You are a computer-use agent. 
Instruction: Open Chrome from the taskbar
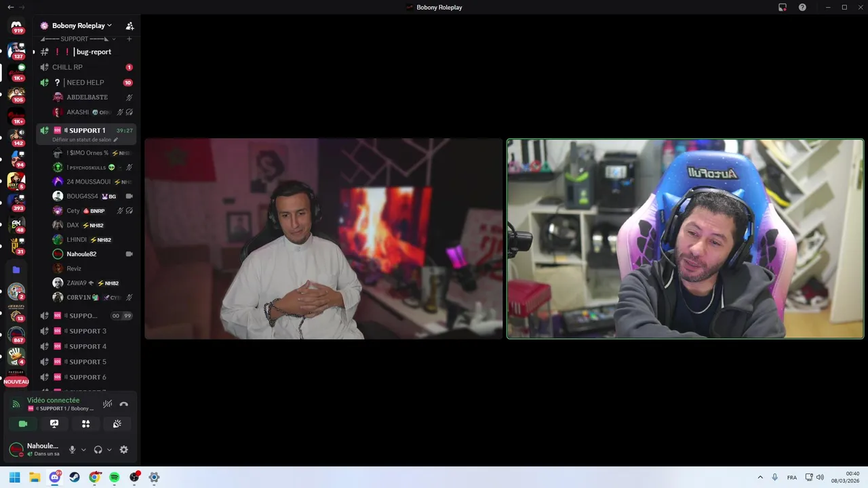(x=94, y=477)
